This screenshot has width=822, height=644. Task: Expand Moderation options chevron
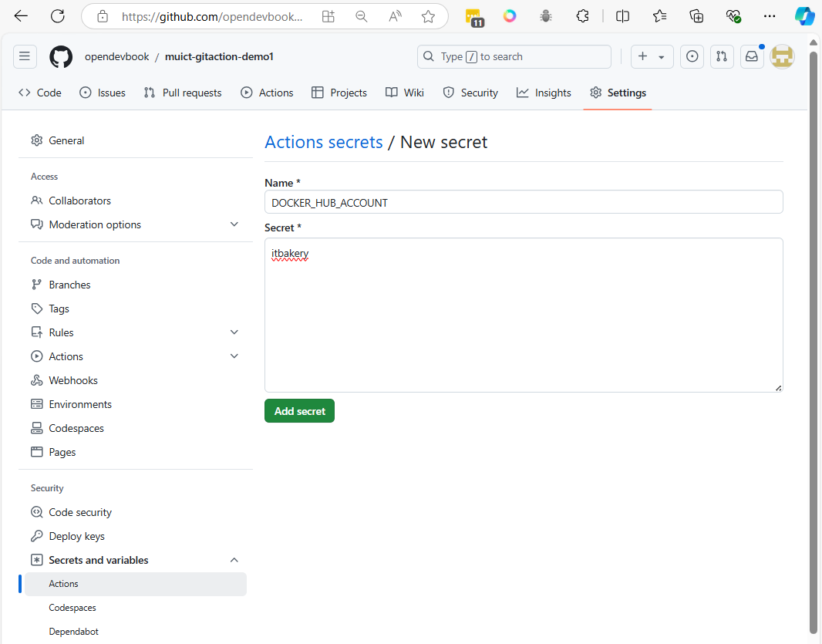[234, 224]
